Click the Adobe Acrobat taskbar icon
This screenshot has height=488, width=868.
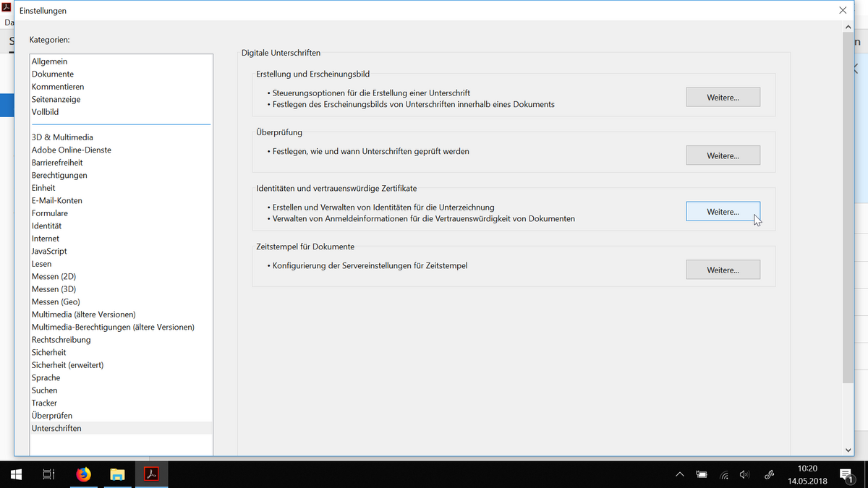tap(151, 474)
